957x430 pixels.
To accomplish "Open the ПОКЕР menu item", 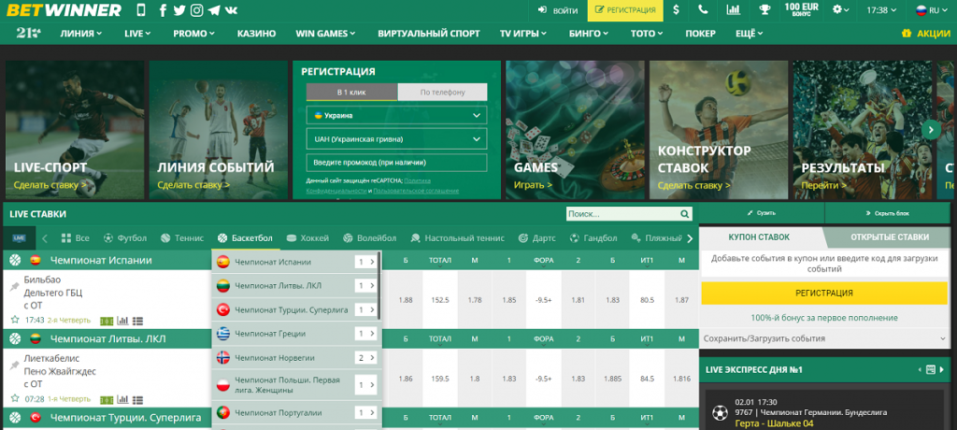I will click(700, 34).
